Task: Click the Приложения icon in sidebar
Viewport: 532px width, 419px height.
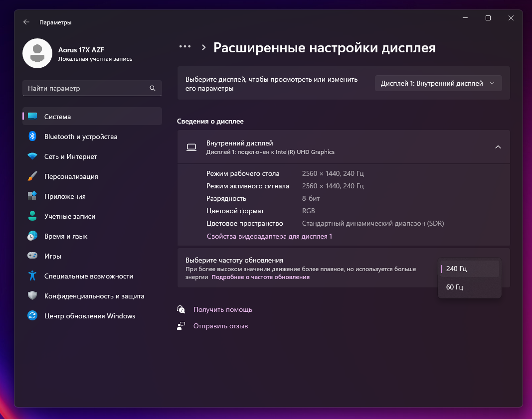Action: tap(32, 196)
